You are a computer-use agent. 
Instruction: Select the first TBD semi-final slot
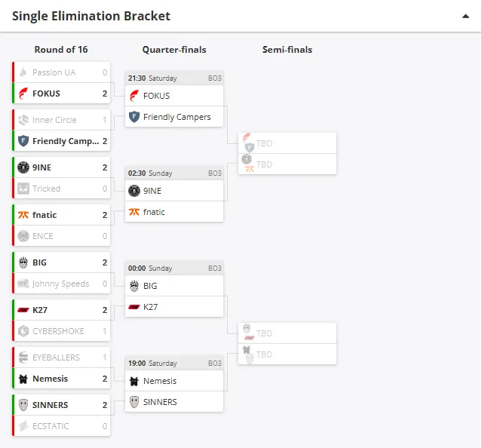287,143
